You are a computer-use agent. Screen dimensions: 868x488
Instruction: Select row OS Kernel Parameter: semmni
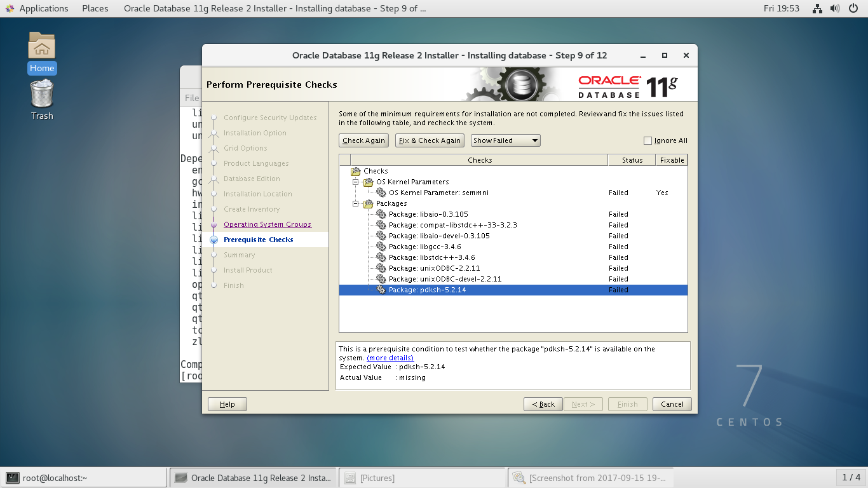(x=513, y=193)
